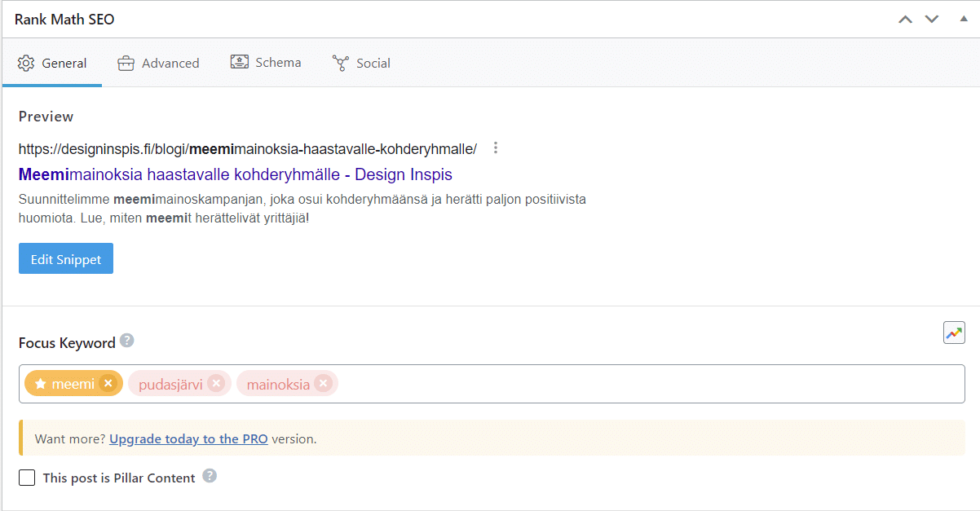The width and height of the screenshot is (980, 511).
Task: Switch to the Schema tab
Action: [266, 63]
